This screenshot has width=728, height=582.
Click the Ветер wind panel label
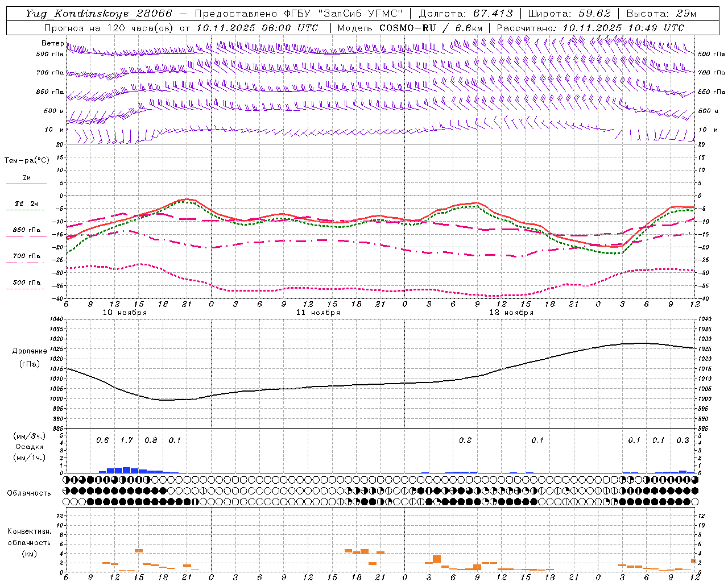[52, 43]
